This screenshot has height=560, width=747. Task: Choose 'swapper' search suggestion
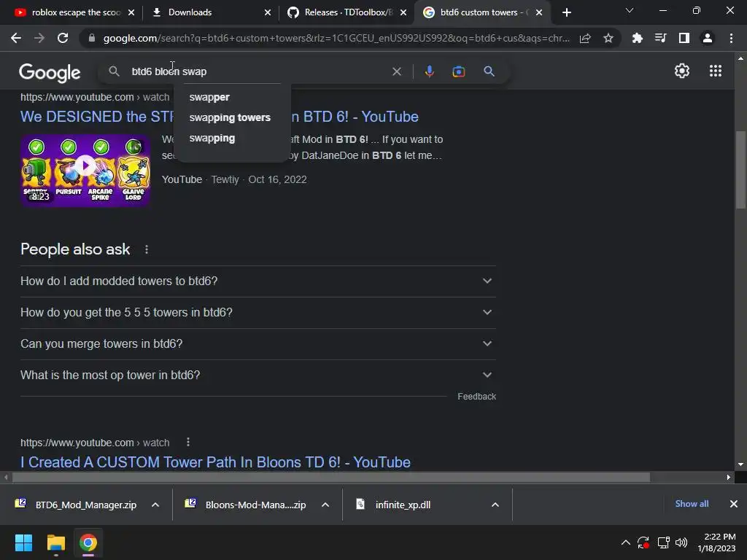click(209, 97)
